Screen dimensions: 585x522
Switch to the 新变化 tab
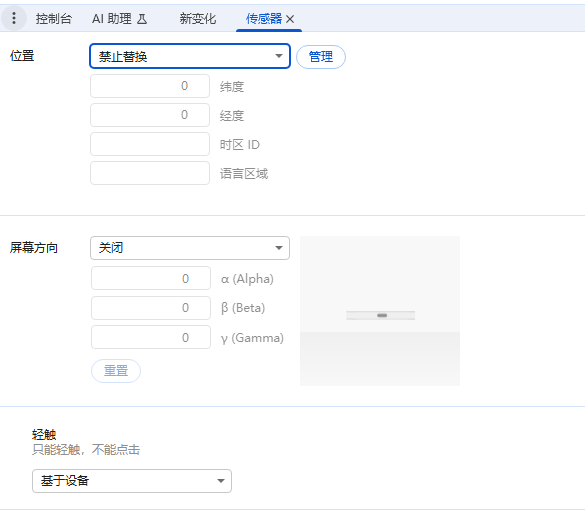point(197,18)
